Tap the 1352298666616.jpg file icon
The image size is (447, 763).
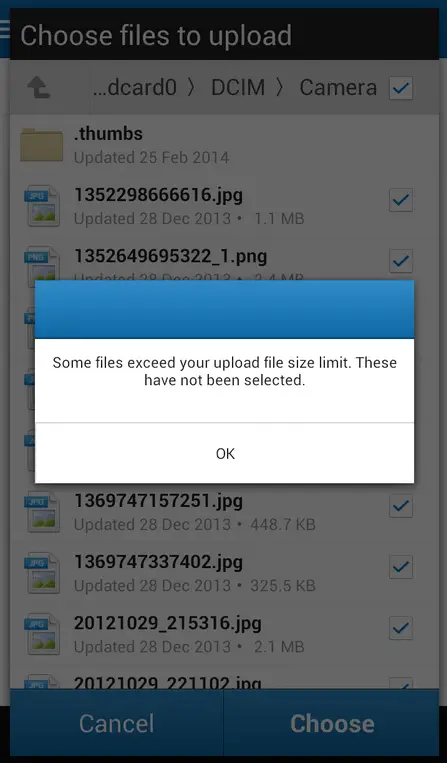click(42, 206)
